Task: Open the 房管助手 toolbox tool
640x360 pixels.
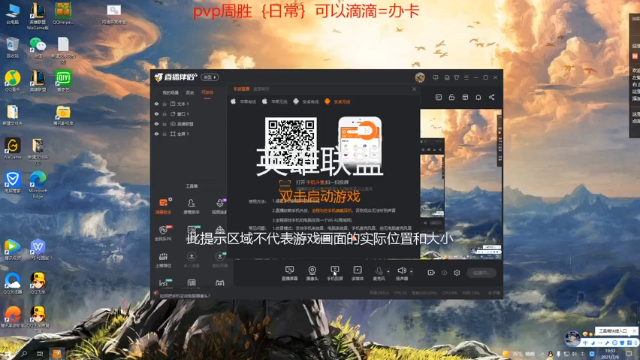Action: [x=191, y=206]
